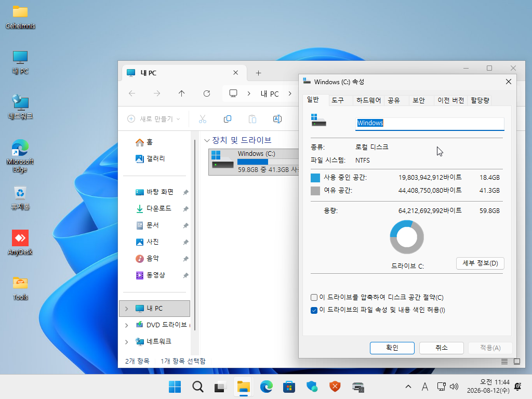Go up one level with the up arrow
Image resolution: width=532 pixels, height=399 pixels.
[x=181, y=94]
